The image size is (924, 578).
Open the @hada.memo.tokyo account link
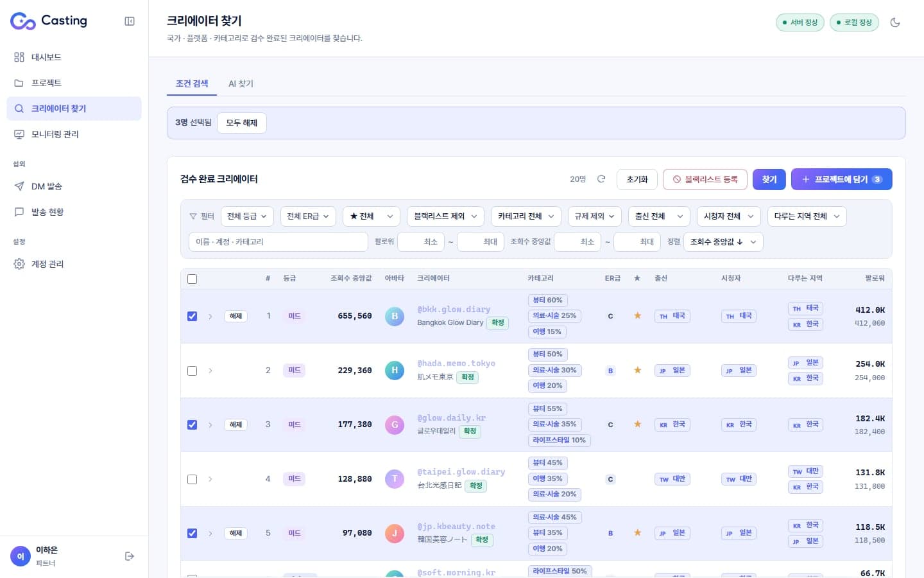pos(456,363)
